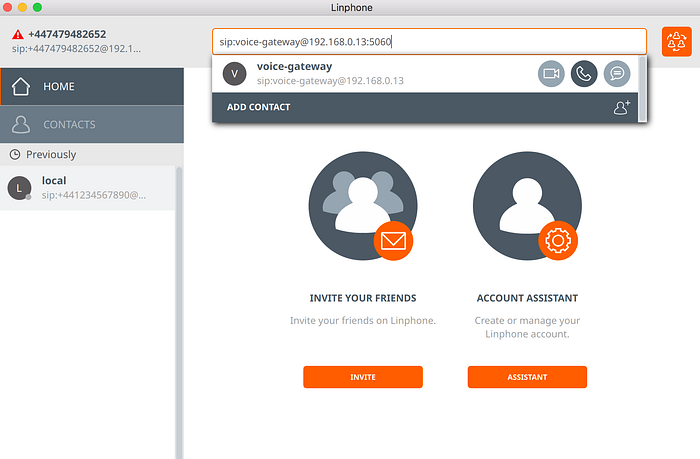The height and width of the screenshot is (459, 700).
Task: Click the ACCOUNT ASSISTANT heading
Action: tap(527, 298)
